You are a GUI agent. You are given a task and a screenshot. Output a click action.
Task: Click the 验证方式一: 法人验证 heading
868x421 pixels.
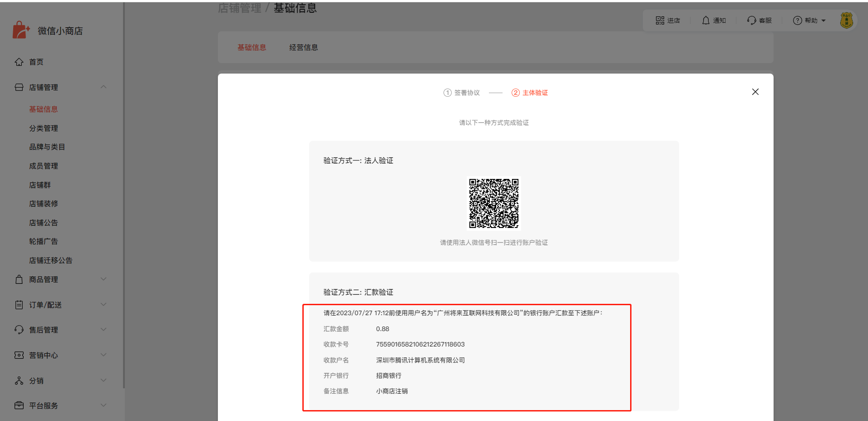(x=358, y=160)
